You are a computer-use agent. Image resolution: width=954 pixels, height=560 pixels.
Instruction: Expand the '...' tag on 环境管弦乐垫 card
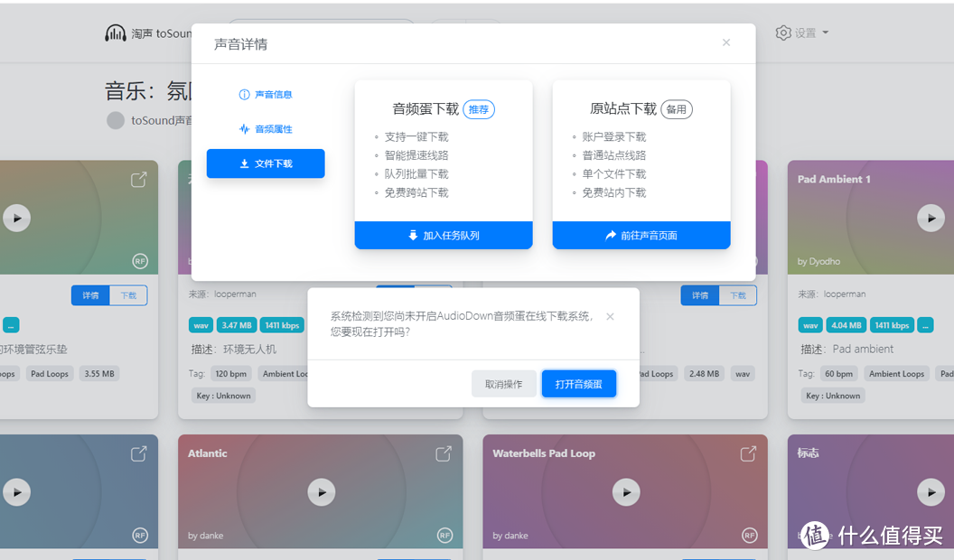[11, 325]
